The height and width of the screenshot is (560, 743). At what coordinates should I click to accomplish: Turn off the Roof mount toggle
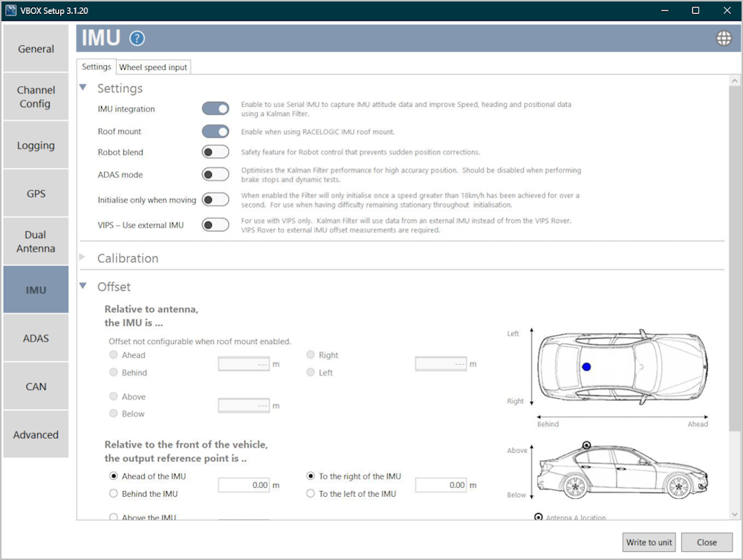215,131
